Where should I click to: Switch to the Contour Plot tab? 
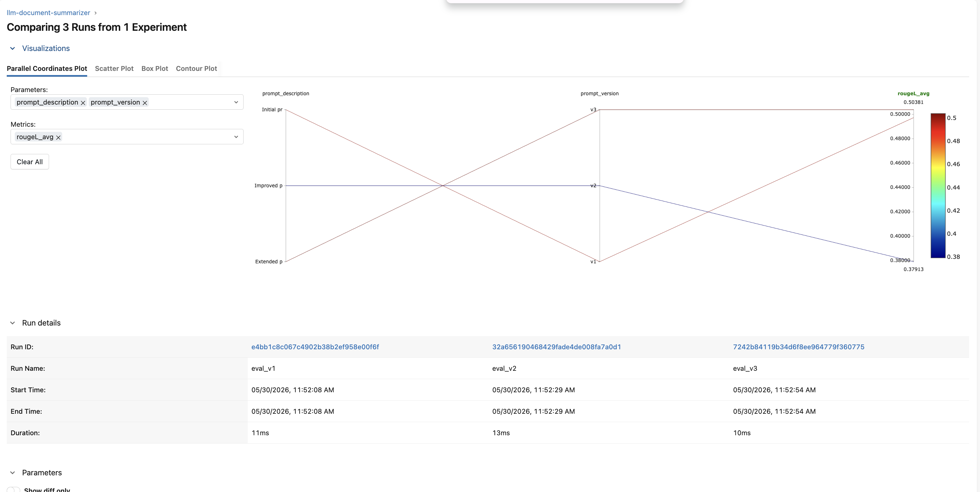click(196, 69)
